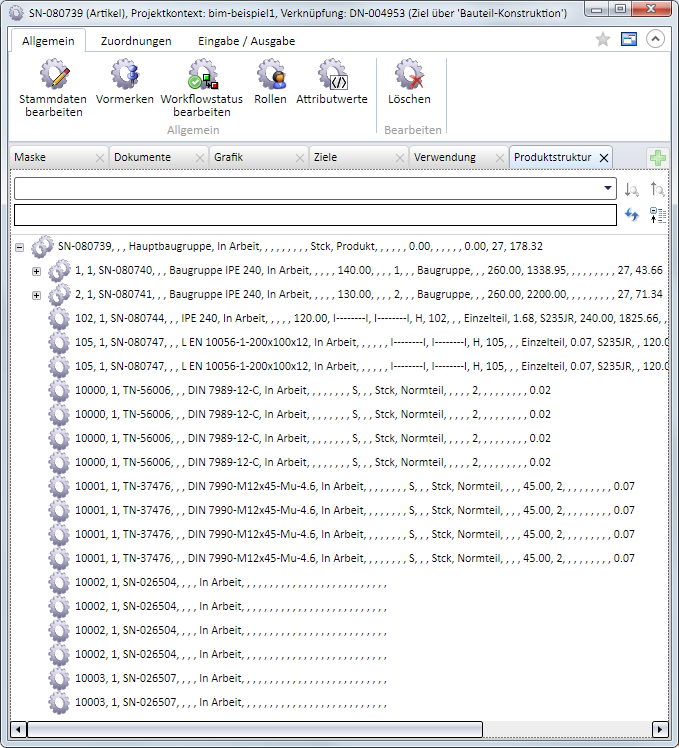Expand the SN-080741 Baugruppe node
679x748 pixels.
[x=37, y=295]
